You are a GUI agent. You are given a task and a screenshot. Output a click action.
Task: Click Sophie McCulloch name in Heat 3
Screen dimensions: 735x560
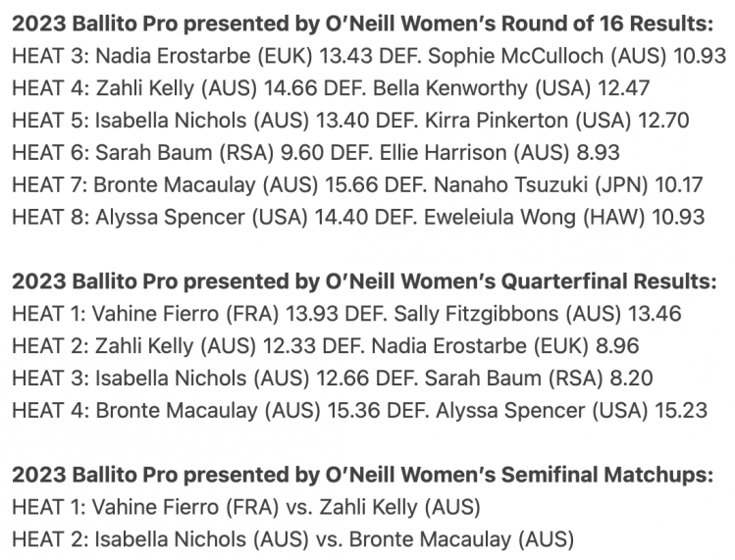515,56
